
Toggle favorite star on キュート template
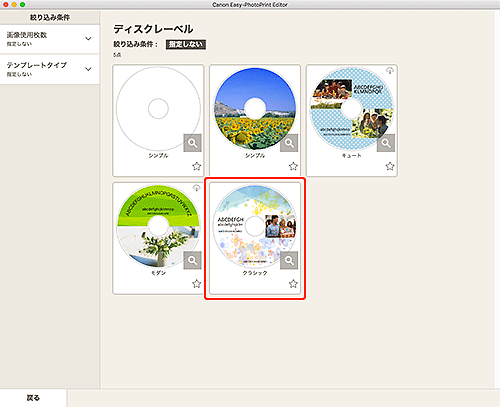[390, 166]
